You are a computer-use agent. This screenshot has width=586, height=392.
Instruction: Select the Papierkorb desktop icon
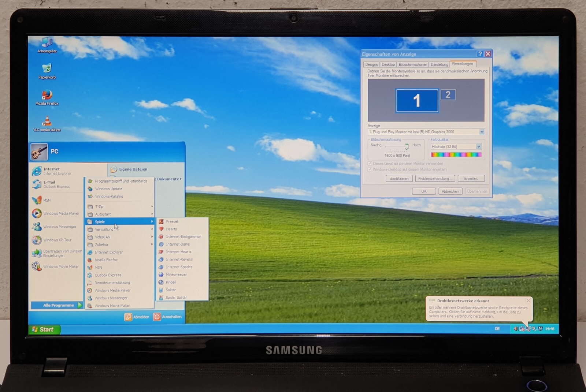pyautogui.click(x=47, y=71)
